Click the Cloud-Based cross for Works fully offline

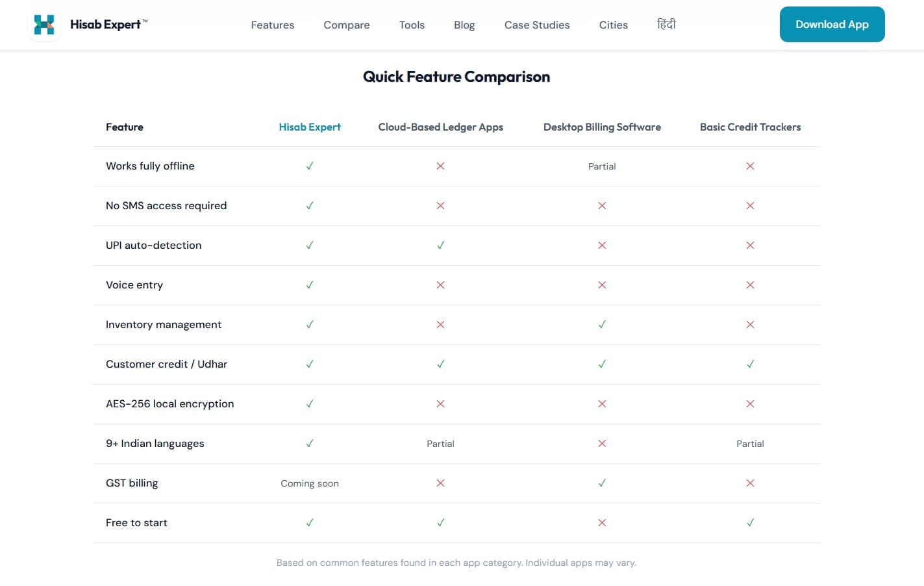pyautogui.click(x=440, y=166)
